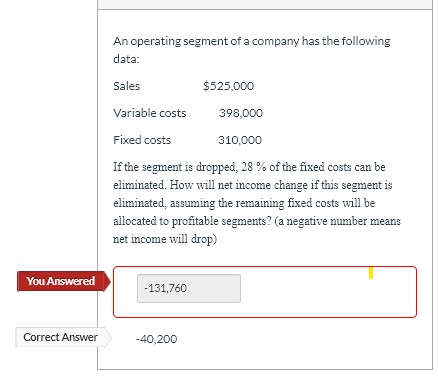The height and width of the screenshot is (380, 438).
Task: Click the Fixed costs value 310,000
Action: 240,140
